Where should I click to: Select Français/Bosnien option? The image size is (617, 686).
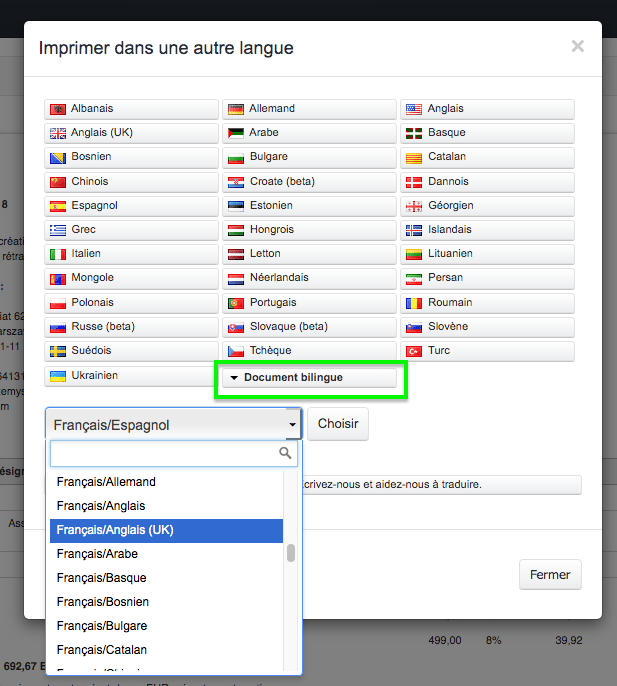click(166, 602)
